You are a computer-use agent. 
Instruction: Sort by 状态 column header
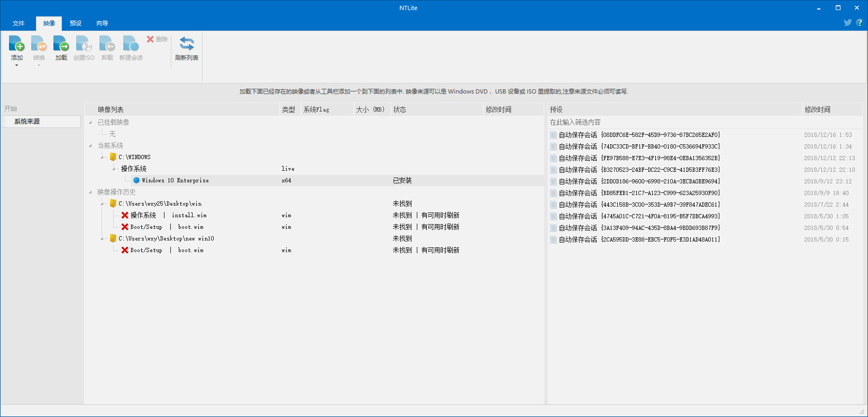coord(437,109)
